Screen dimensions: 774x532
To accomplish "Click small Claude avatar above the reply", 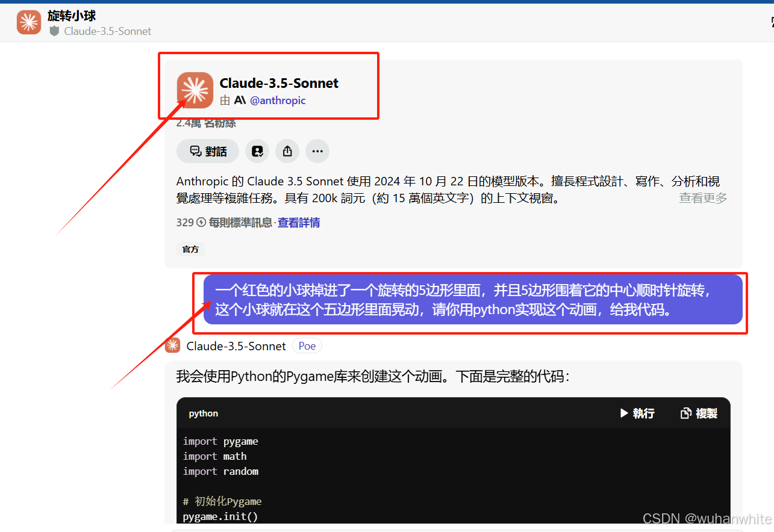I will pos(173,345).
